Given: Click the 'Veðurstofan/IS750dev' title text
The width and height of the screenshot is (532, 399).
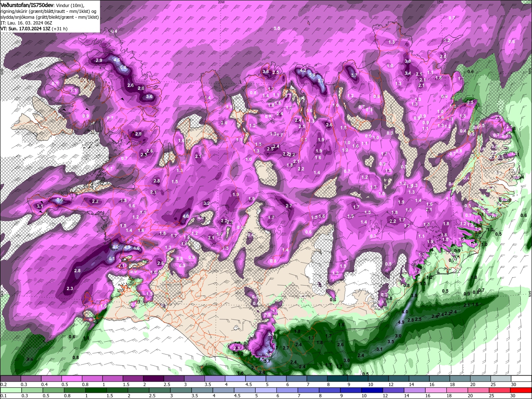Looking at the screenshot, I should coord(27,5).
